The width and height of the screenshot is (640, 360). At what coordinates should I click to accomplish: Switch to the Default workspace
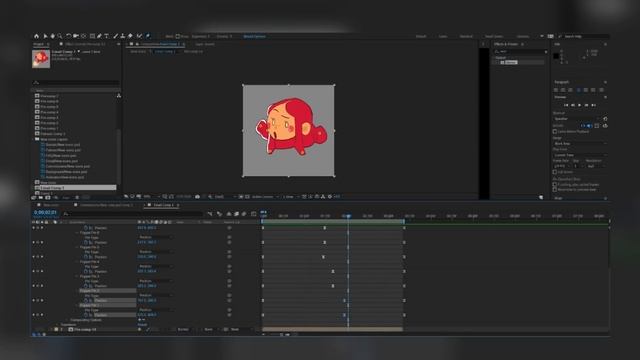(x=421, y=36)
